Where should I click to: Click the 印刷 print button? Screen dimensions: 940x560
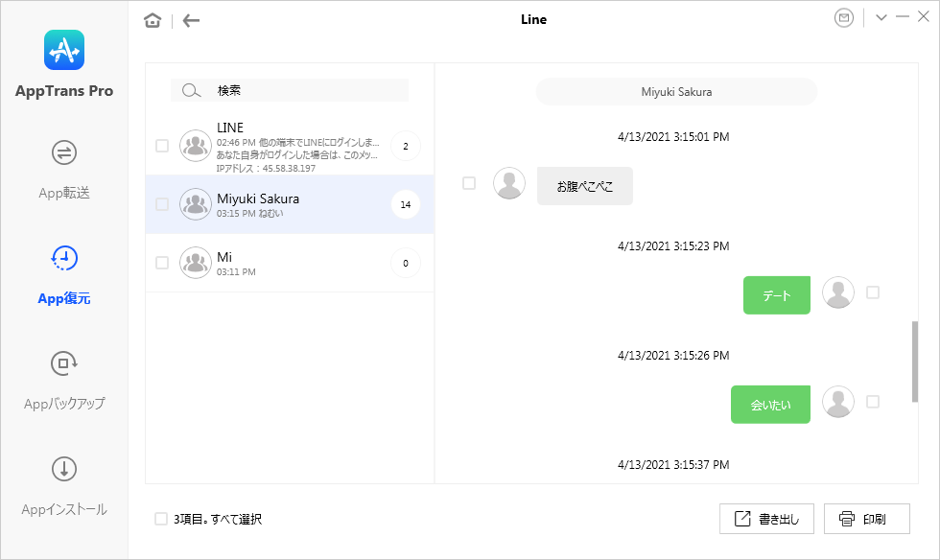click(x=867, y=519)
